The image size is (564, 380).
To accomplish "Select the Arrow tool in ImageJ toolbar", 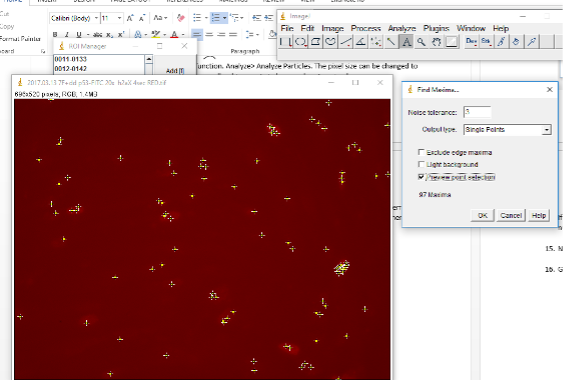I will tap(531, 42).
